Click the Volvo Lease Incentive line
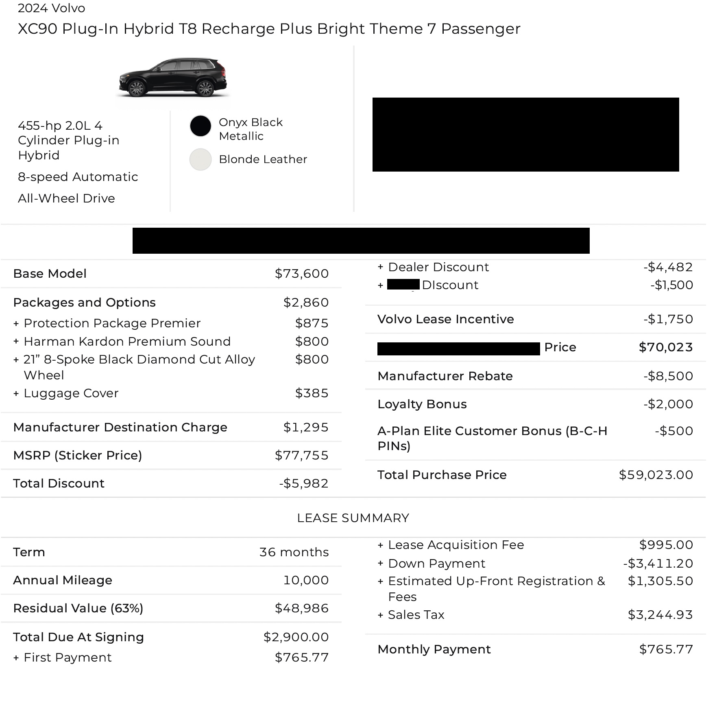The image size is (728, 701). tap(536, 319)
